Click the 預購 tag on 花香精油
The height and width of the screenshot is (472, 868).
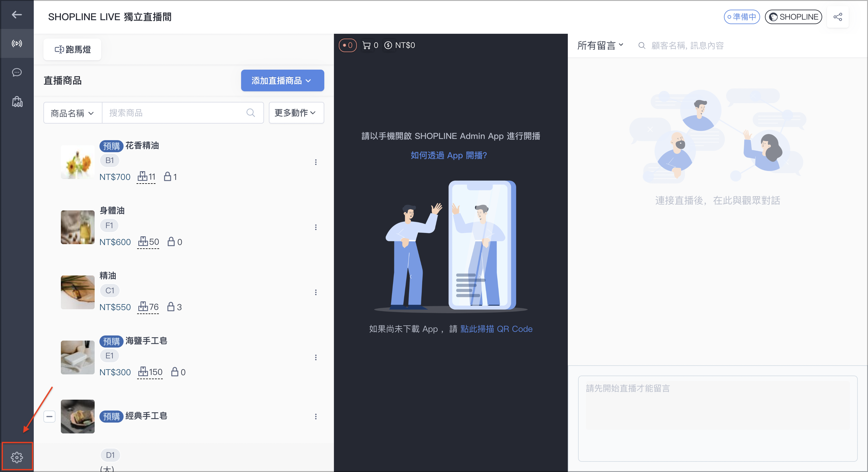tap(111, 146)
